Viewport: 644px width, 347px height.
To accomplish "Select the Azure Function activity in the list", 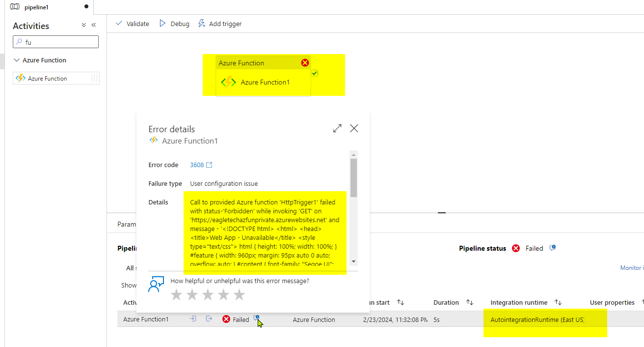I will click(56, 78).
